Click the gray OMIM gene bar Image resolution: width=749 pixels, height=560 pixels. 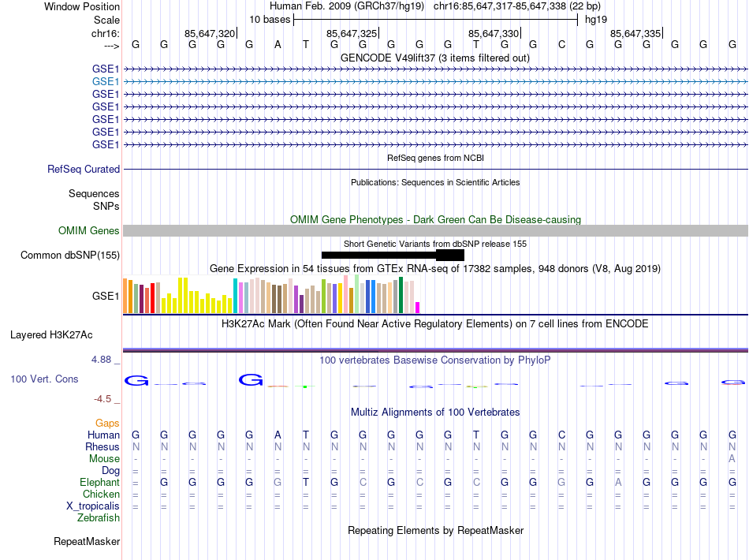[435, 230]
